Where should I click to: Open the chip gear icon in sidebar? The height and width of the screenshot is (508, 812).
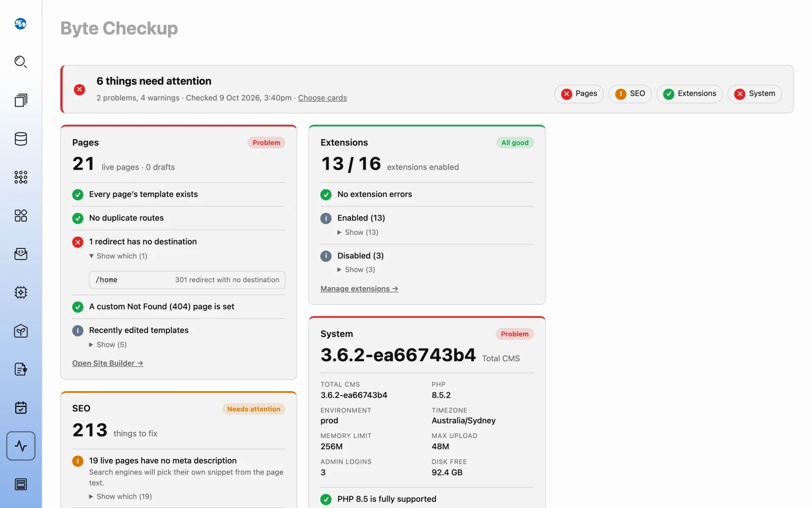(x=21, y=293)
